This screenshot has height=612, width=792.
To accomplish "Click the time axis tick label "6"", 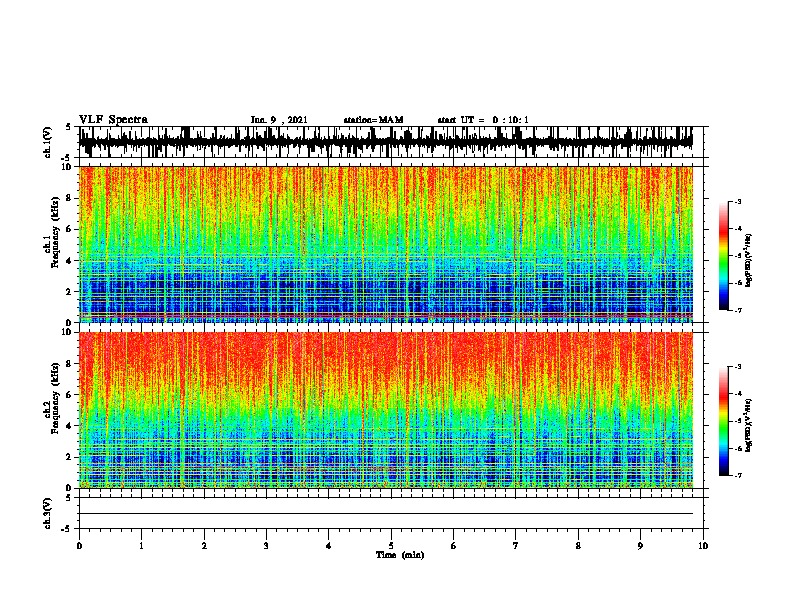I will click(454, 546).
